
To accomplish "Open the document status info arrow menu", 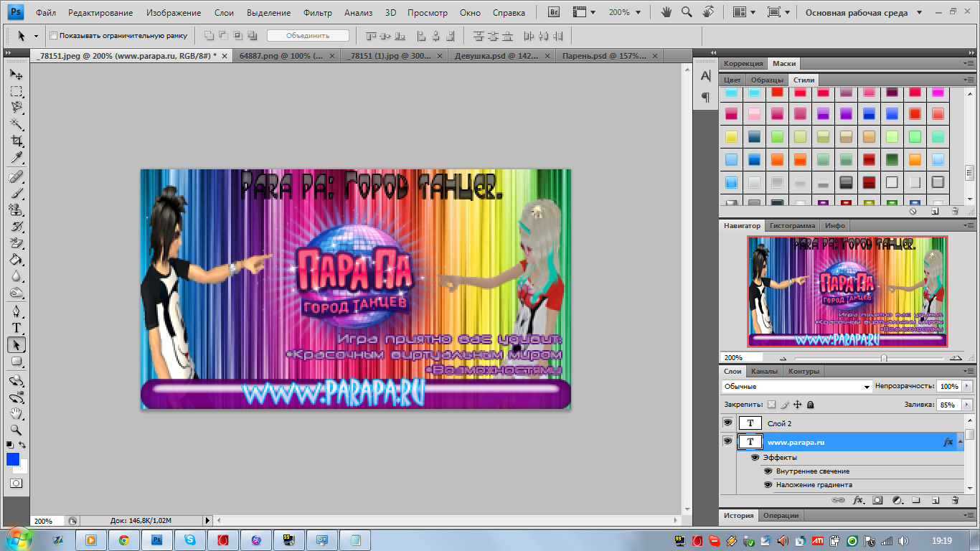I will click(x=209, y=520).
